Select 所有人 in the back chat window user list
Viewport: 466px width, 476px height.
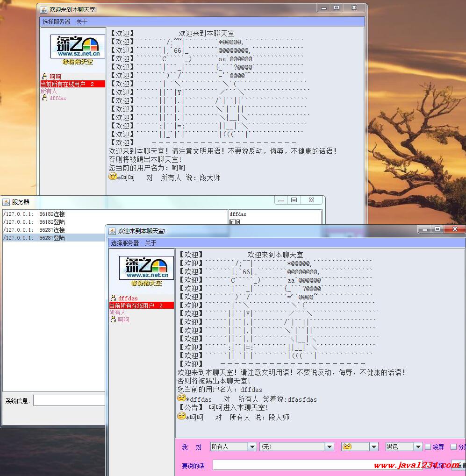click(x=49, y=91)
